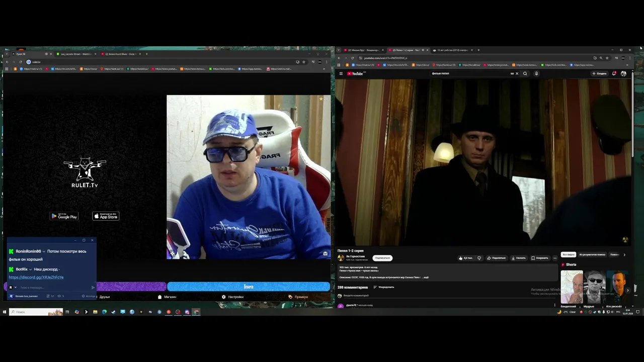Open the Ян Горностаев channel avatar
The height and width of the screenshot is (362, 644).
point(341,258)
